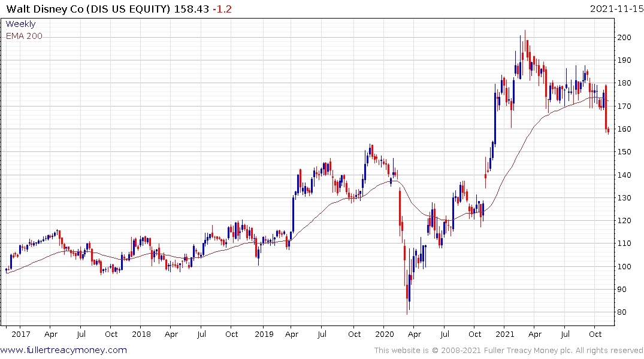Click the 'EMA 200' indicator legend
This screenshot has height=359, width=644.
24,36
